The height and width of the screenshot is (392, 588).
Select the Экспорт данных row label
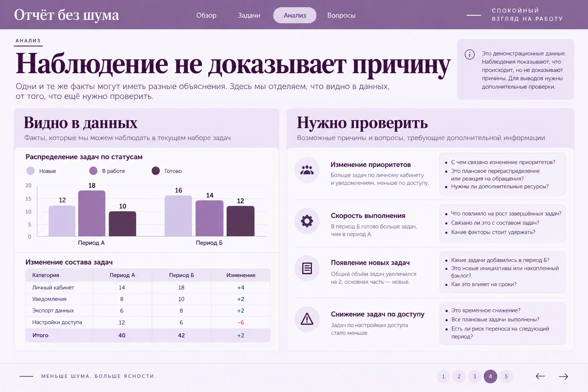(53, 310)
